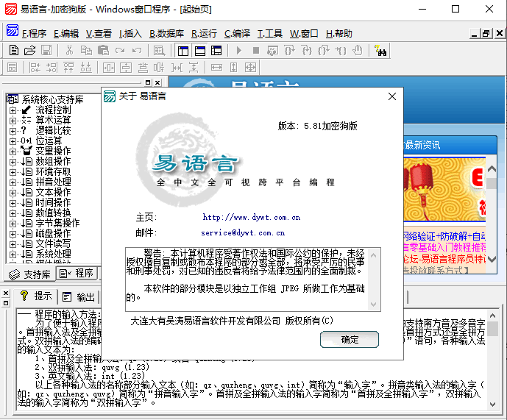
Task: Click the Undo arrow toolbar icon
Action: coord(120,51)
